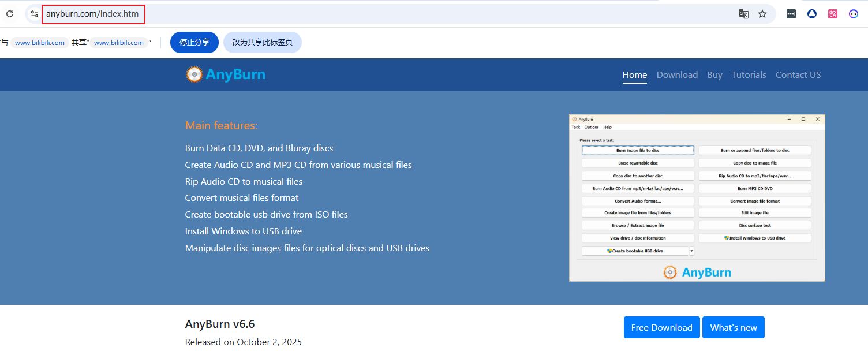Click the blue circular extension icon
The image size is (868, 351).
coord(812,14)
